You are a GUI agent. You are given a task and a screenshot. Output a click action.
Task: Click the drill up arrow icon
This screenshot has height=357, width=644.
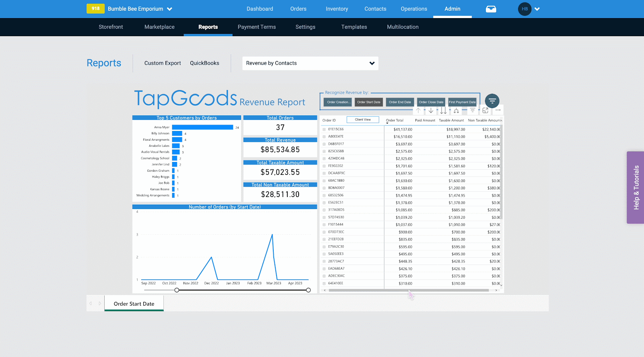(x=418, y=110)
